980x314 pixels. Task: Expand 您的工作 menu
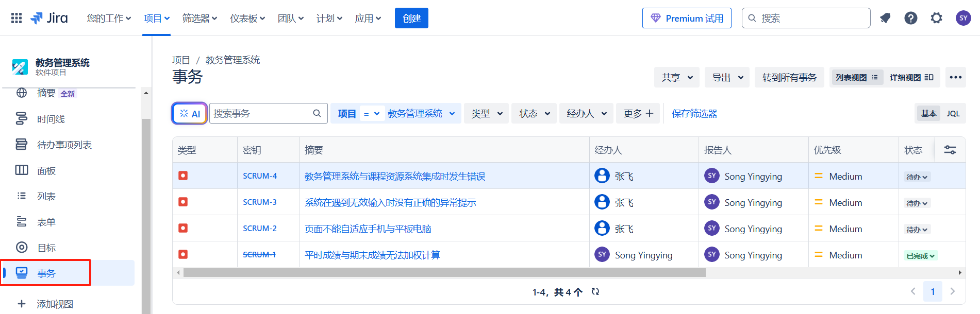[109, 18]
